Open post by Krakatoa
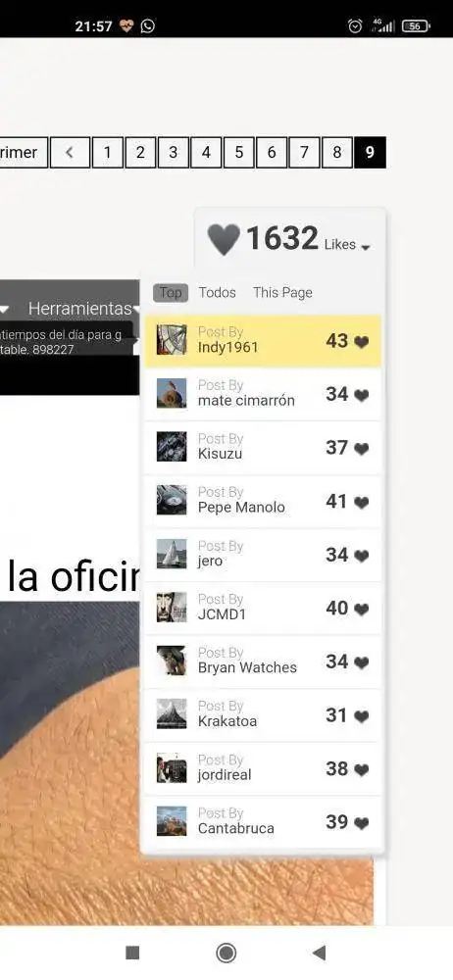The width and height of the screenshot is (453, 980). 262,715
